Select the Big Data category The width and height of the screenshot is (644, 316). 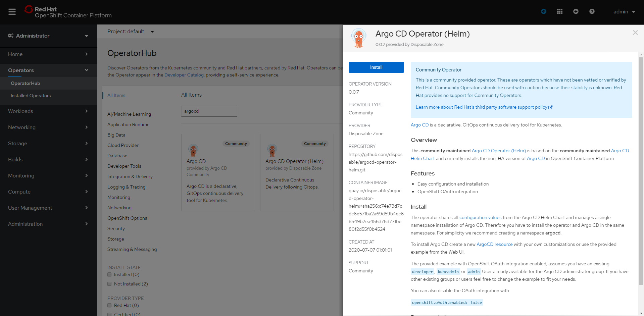pyautogui.click(x=116, y=135)
